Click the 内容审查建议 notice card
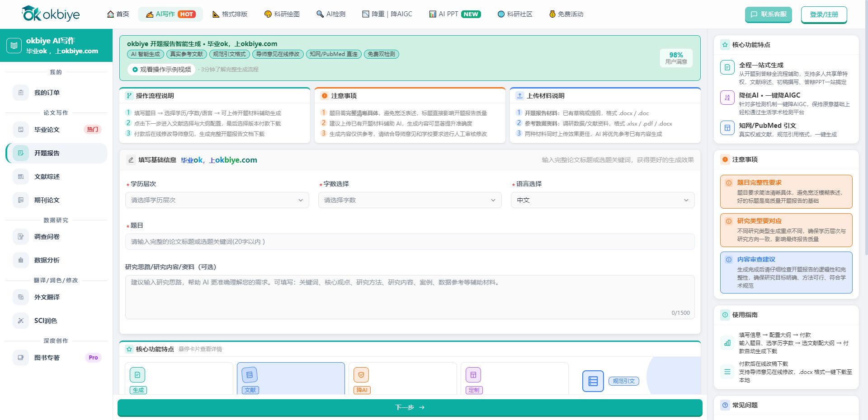The image size is (868, 420). (786, 272)
